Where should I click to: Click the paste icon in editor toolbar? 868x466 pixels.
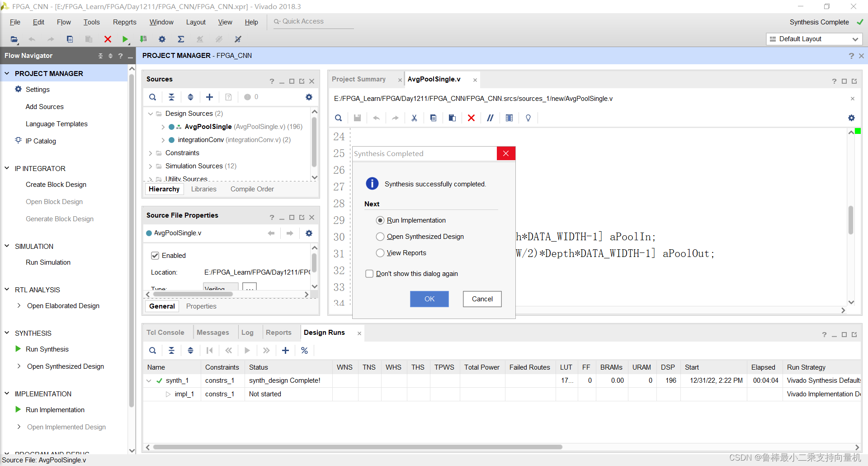pyautogui.click(x=452, y=118)
